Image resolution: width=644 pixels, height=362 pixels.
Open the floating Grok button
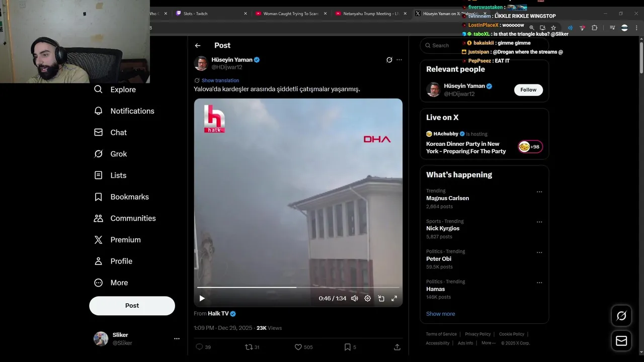point(621,316)
